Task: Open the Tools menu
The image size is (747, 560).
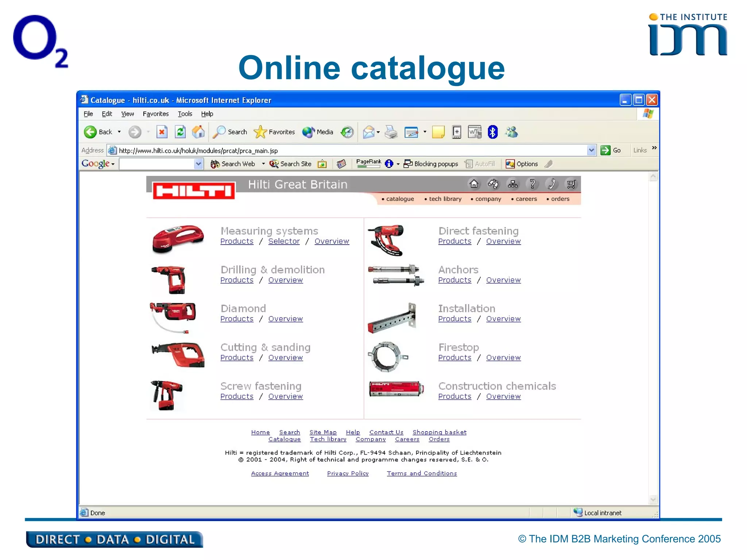Action: coord(185,114)
